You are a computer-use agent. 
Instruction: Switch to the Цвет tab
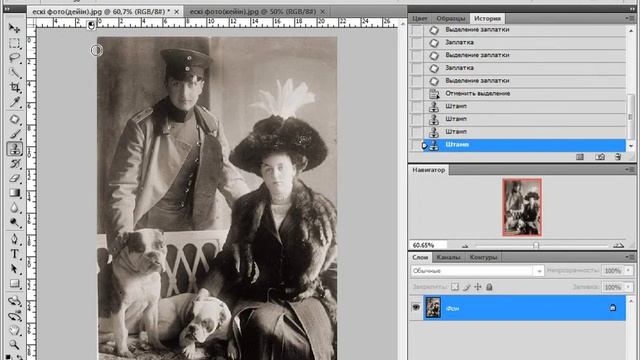pyautogui.click(x=420, y=18)
